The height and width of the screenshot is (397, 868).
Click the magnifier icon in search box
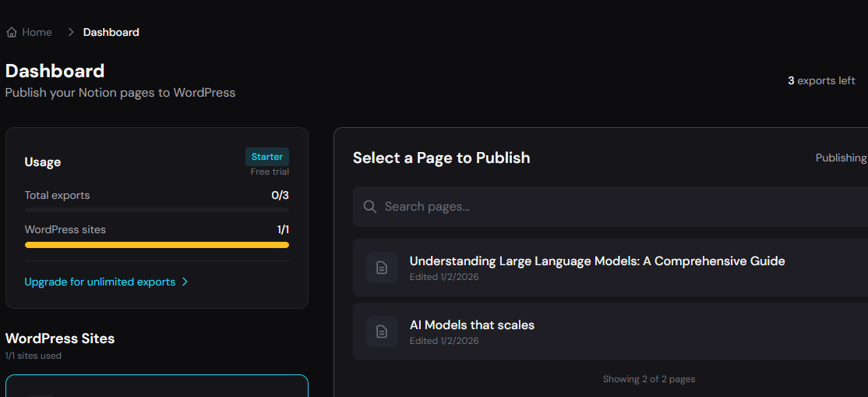[x=370, y=207]
